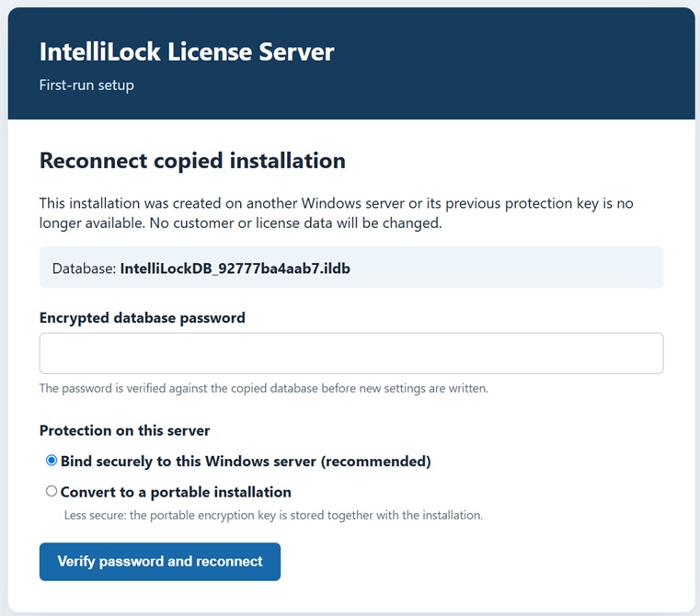Click the IntelliLockDB_92777ba4aab7.ildb database name
The width and height of the screenshot is (700, 616).
click(235, 268)
